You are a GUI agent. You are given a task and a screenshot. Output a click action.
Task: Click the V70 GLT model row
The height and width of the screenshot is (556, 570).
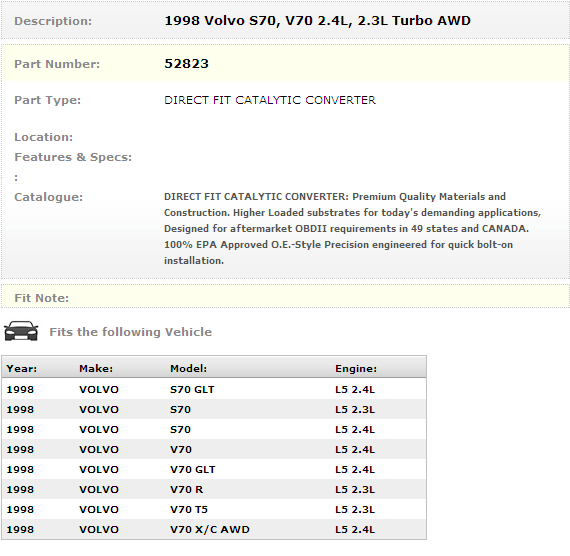pos(214,469)
